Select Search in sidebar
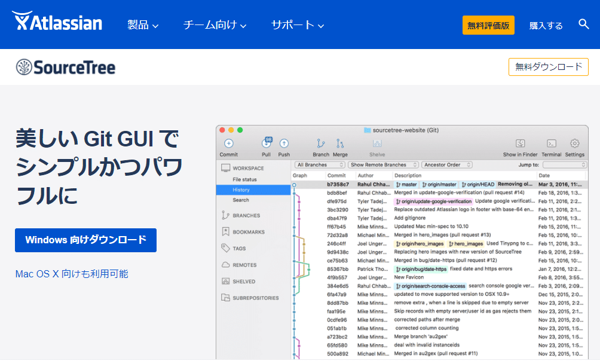 click(x=241, y=200)
